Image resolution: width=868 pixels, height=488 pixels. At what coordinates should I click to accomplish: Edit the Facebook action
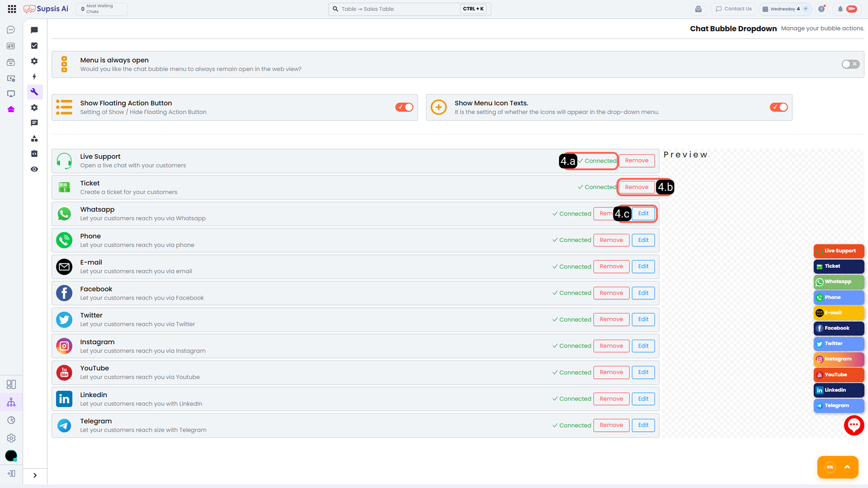click(x=643, y=293)
